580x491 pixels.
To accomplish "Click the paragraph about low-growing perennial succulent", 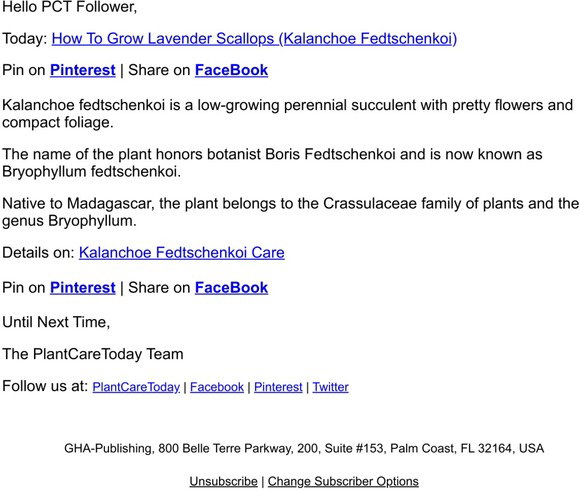I will pyautogui.click(x=287, y=114).
